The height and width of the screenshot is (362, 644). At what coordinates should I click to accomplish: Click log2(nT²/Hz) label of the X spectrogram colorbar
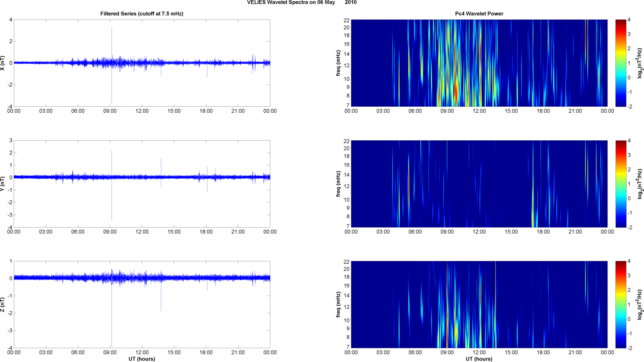coord(640,63)
